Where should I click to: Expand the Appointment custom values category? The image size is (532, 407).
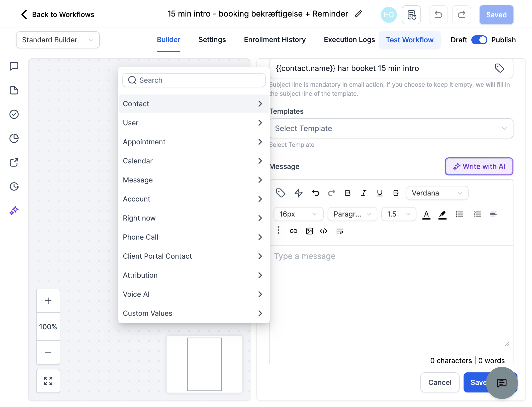[x=194, y=142]
